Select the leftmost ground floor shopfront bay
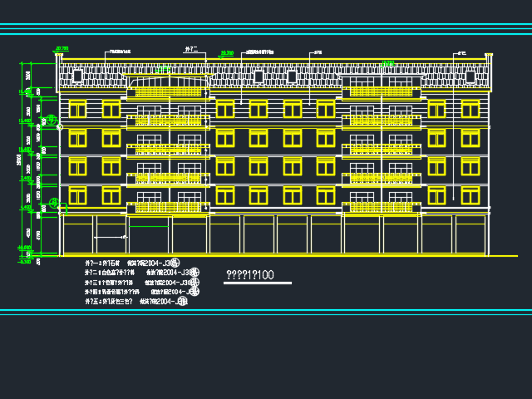The image size is (532, 399). 79,234
